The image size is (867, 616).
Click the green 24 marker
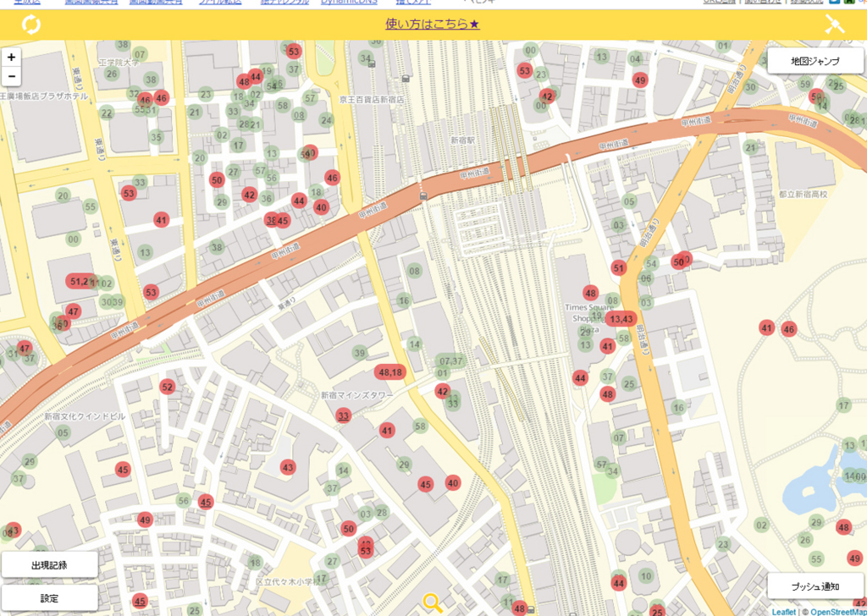(x=327, y=120)
